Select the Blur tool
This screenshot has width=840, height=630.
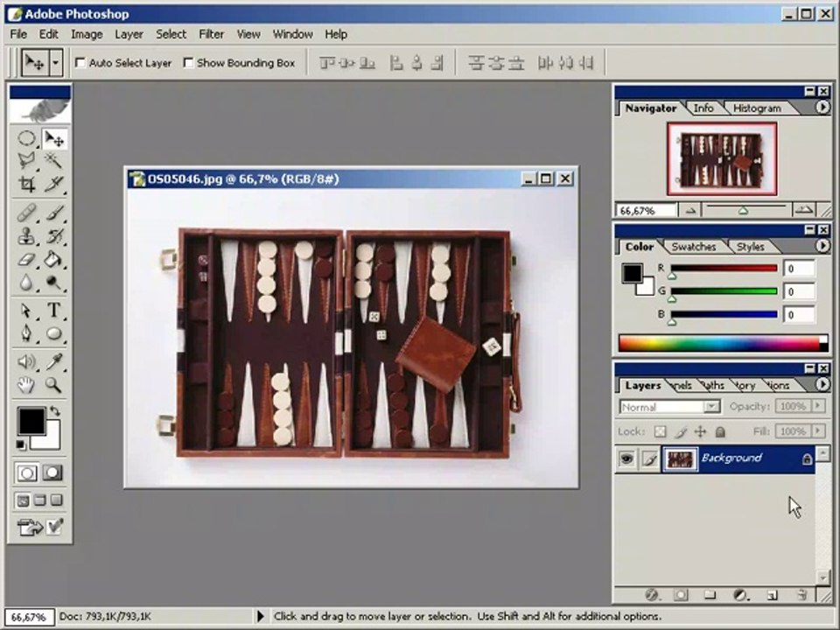[x=26, y=282]
